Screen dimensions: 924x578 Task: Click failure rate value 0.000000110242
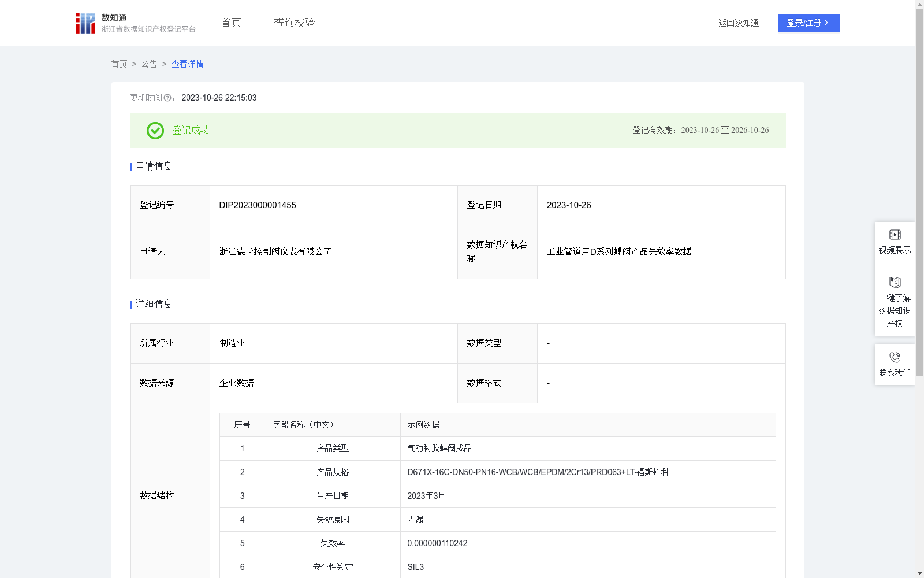pos(437,543)
